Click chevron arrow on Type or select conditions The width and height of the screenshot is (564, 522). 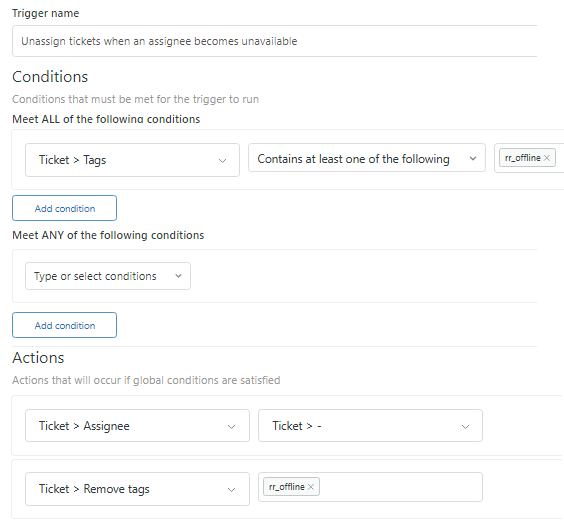pos(178,276)
